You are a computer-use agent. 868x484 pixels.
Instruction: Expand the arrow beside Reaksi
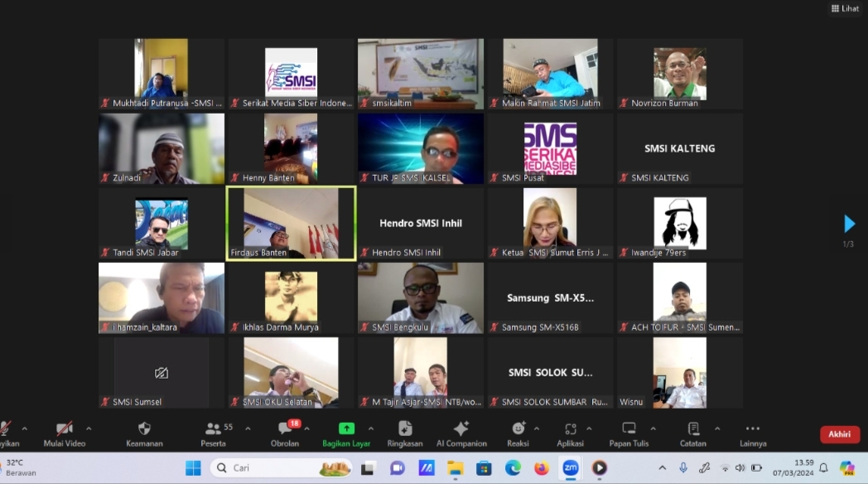point(536,428)
